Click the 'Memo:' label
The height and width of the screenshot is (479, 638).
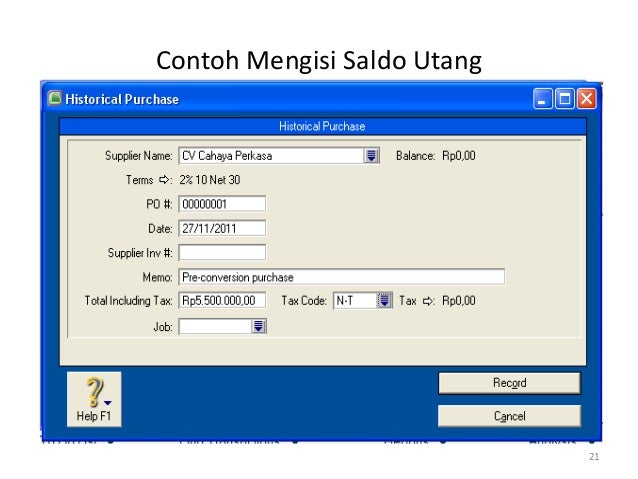pos(157,277)
